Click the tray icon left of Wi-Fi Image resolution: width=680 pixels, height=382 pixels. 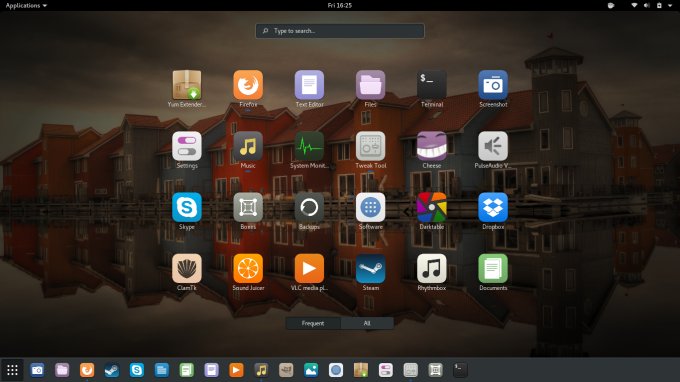(x=611, y=5)
